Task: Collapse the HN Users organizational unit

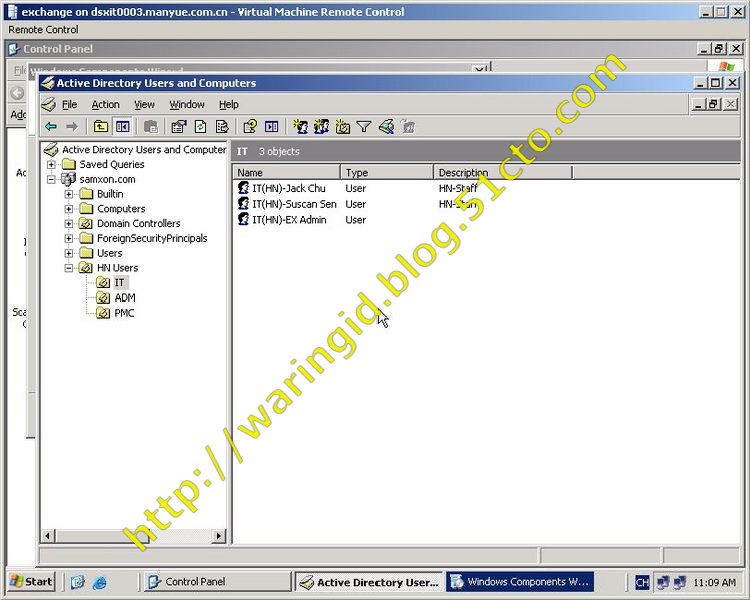Action: coord(69,268)
